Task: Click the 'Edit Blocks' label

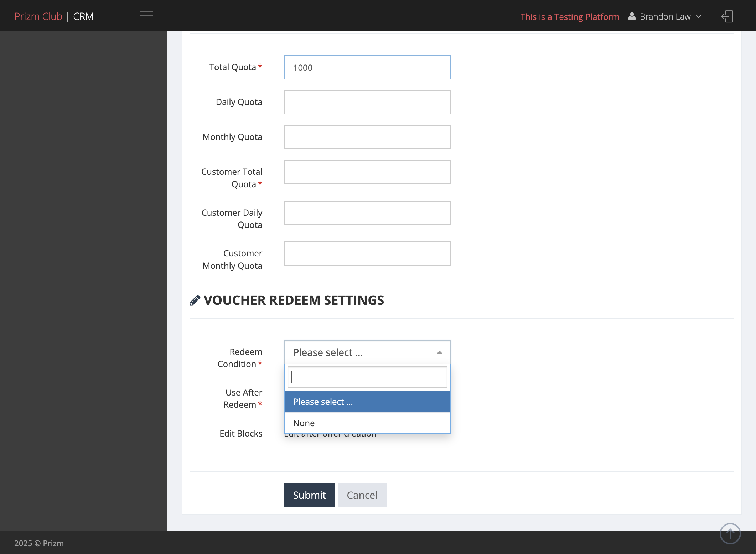Action: (x=241, y=433)
